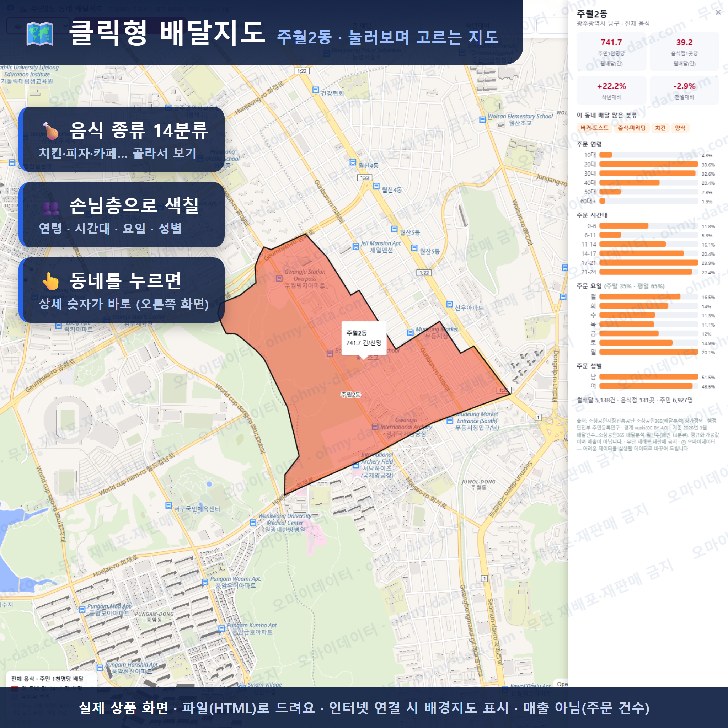Click the Pungam Hanshin Apt. stop icon
The width and height of the screenshot is (728, 728).
tap(100, 668)
